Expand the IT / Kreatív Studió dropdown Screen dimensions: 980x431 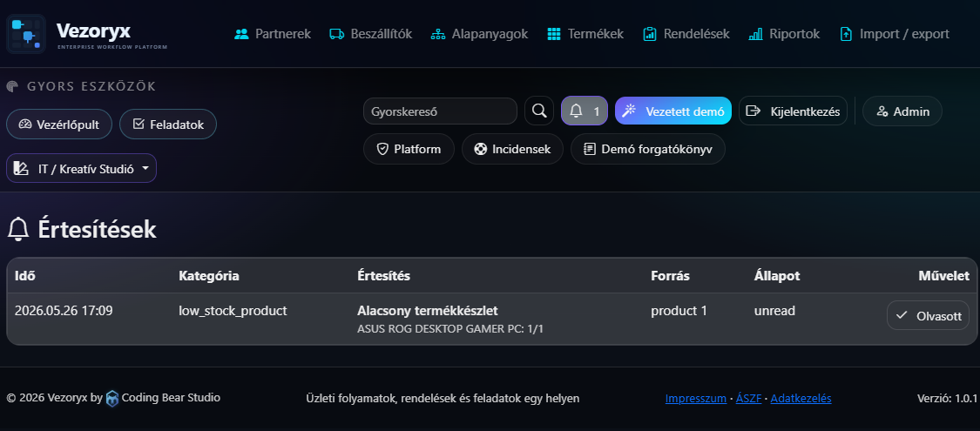tap(81, 169)
